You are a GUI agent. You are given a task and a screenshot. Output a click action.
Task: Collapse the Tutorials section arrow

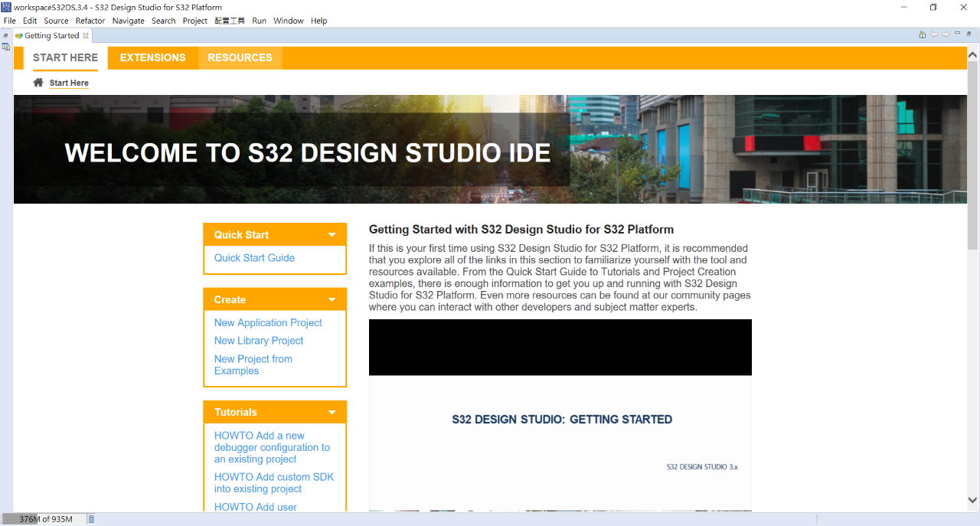(332, 413)
